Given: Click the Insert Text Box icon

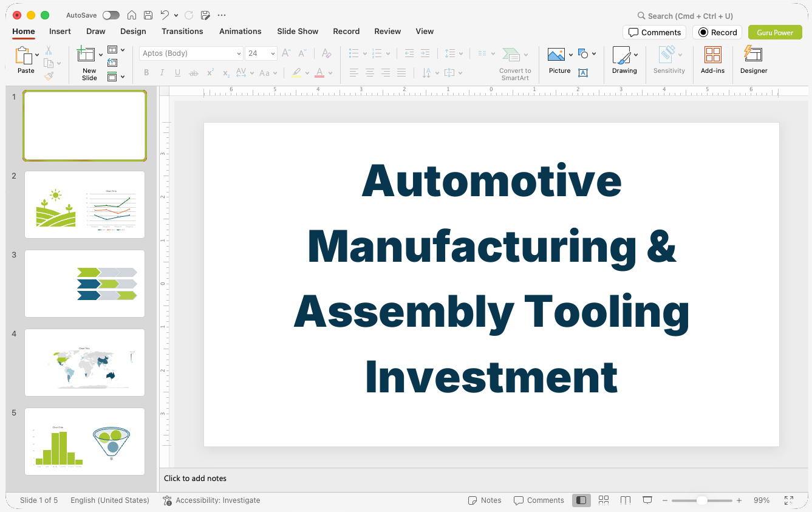Looking at the screenshot, I should point(582,73).
